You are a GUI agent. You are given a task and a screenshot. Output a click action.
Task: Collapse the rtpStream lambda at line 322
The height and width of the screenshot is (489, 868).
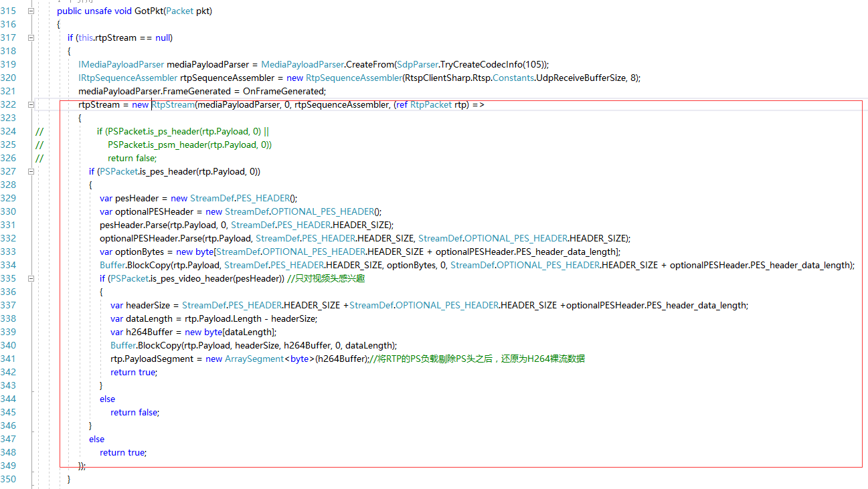pos(31,105)
